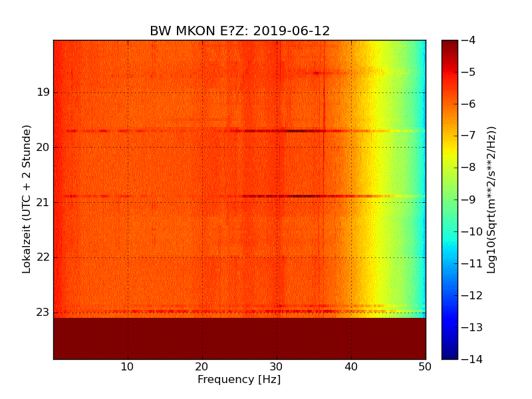Click the 10 tick on frequency axis
The width and height of the screenshot is (532, 399).
point(127,367)
